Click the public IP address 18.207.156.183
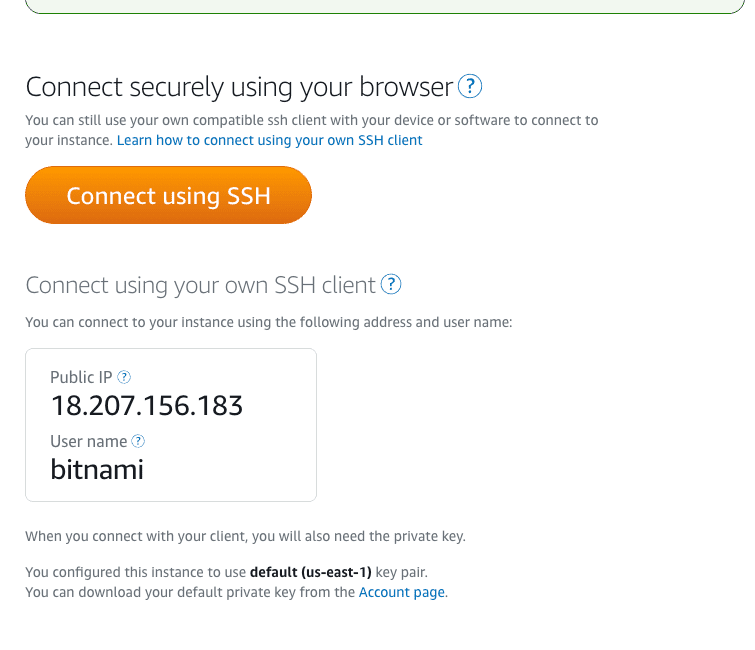755x650 pixels. click(x=147, y=405)
